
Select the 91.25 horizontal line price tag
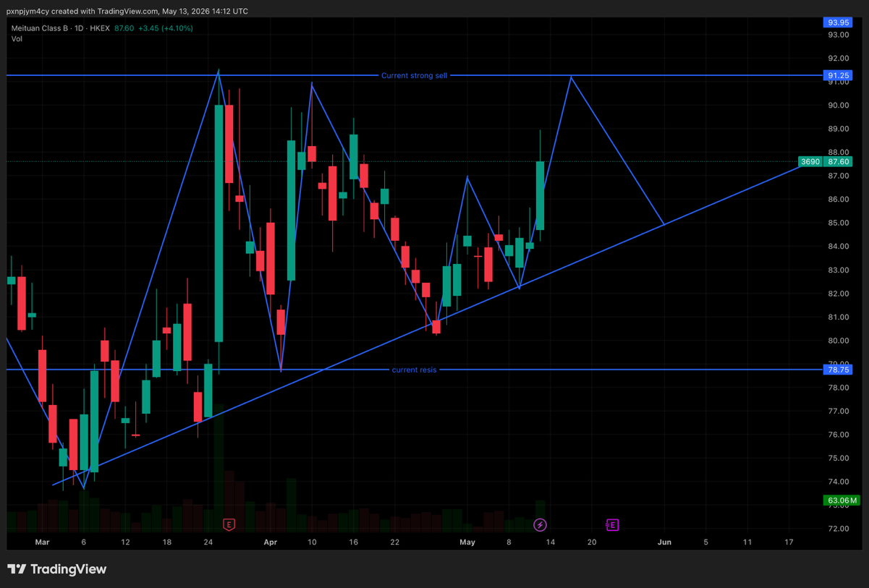pos(838,75)
